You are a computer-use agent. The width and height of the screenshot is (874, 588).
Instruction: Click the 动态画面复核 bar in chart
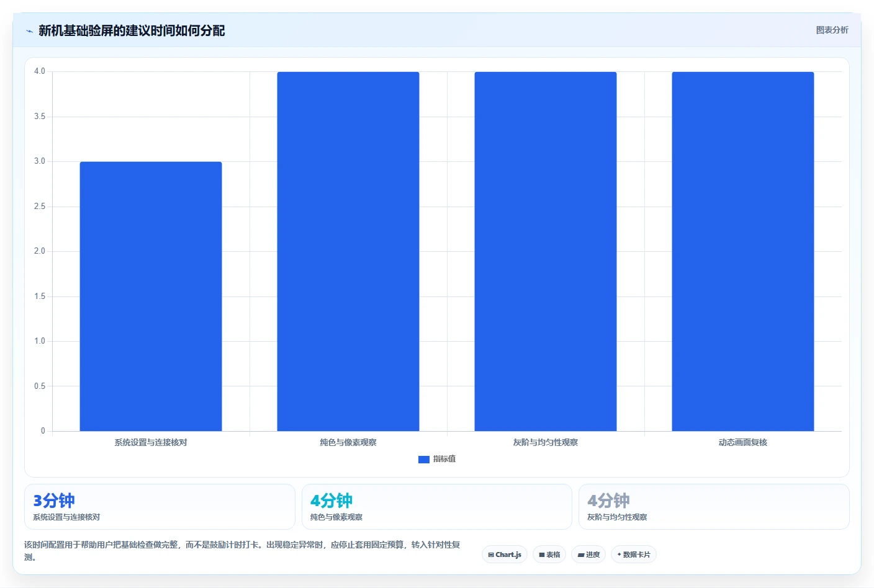coord(743,251)
